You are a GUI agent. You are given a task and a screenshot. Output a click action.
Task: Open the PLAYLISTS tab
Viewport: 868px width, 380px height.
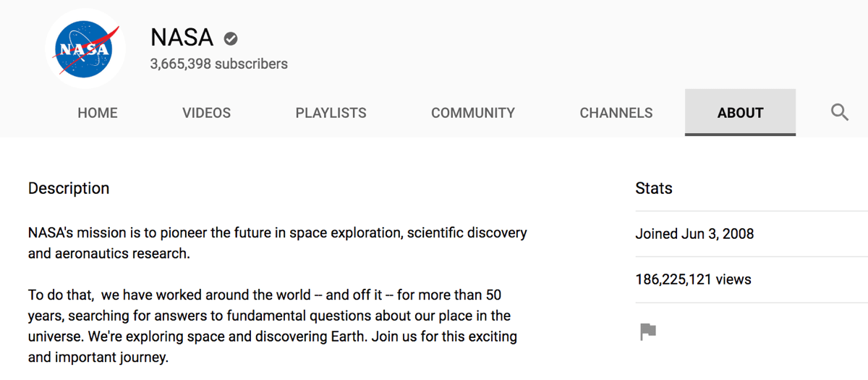click(x=331, y=113)
